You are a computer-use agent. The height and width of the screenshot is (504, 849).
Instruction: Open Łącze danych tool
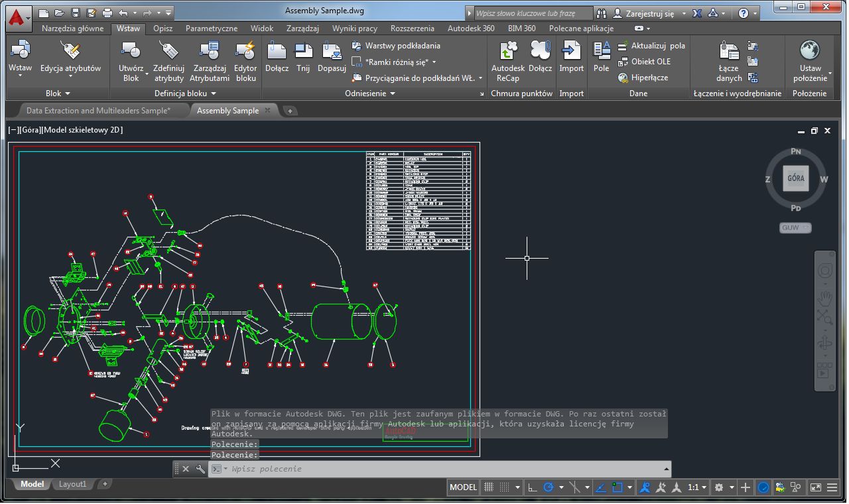coord(729,61)
